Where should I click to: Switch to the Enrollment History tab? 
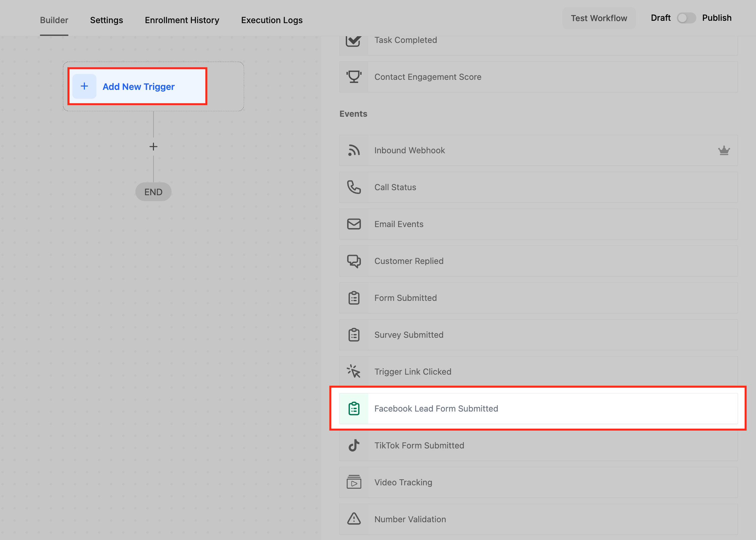[182, 20]
